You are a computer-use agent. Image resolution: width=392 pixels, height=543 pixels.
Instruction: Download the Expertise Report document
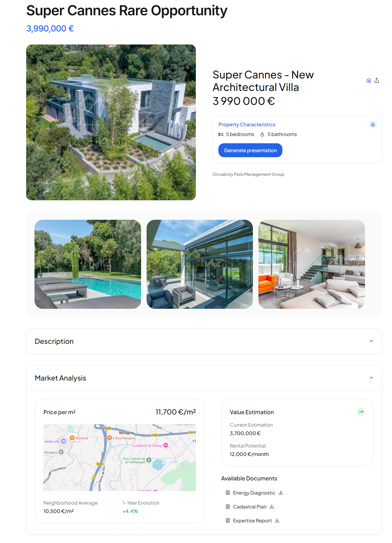(x=277, y=520)
